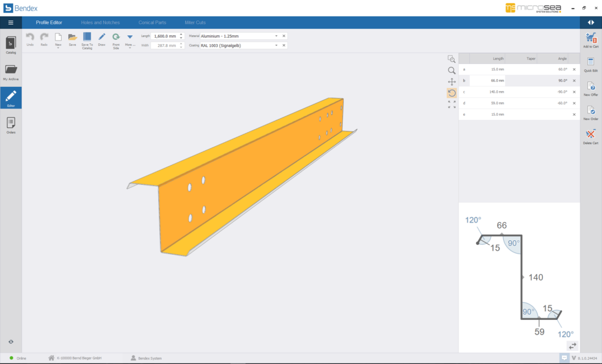Toggle the pan move tool
Viewport: 602px width, 364px height.
(451, 82)
